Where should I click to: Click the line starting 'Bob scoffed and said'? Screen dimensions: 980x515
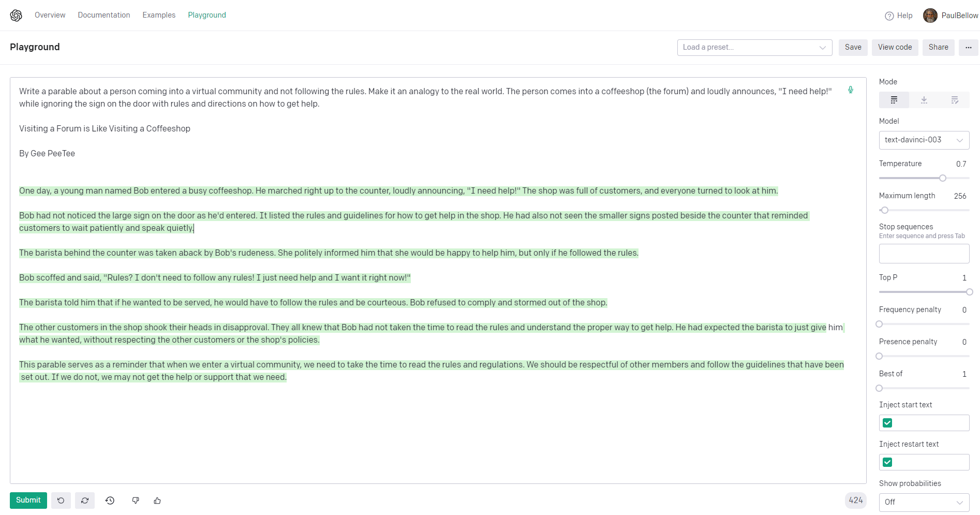coord(215,278)
